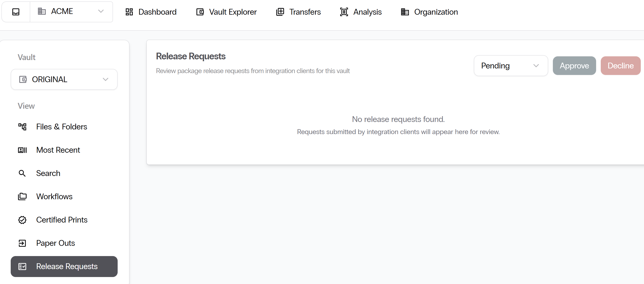Click the Decline button
This screenshot has height=284, width=644.
621,66
